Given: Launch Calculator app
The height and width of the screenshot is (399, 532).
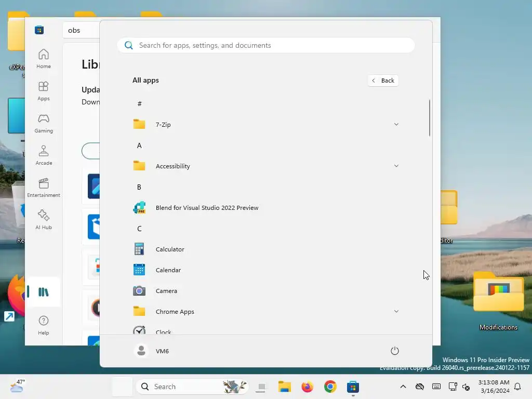Looking at the screenshot, I should 265,249.
